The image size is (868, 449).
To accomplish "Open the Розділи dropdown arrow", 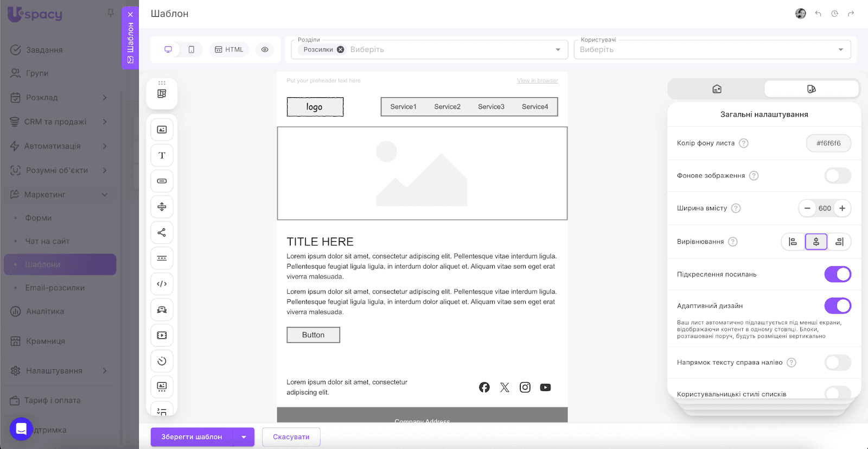I will [x=558, y=49].
